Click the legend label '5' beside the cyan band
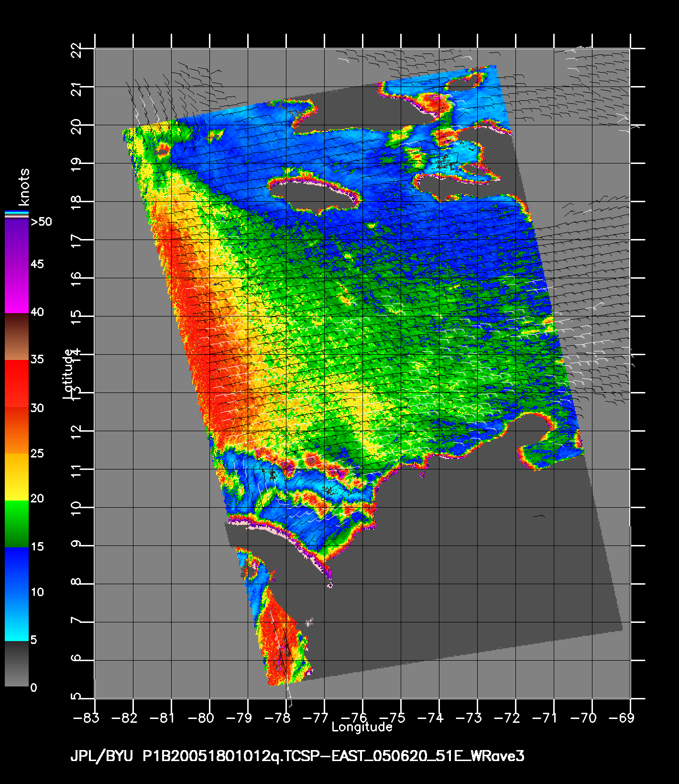679x784 pixels. click(33, 640)
